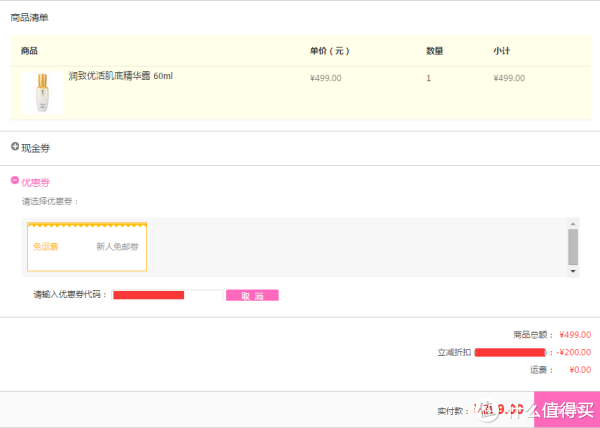Click the 小计 column header
Image resolution: width=600 pixels, height=428 pixels.
[501, 51]
